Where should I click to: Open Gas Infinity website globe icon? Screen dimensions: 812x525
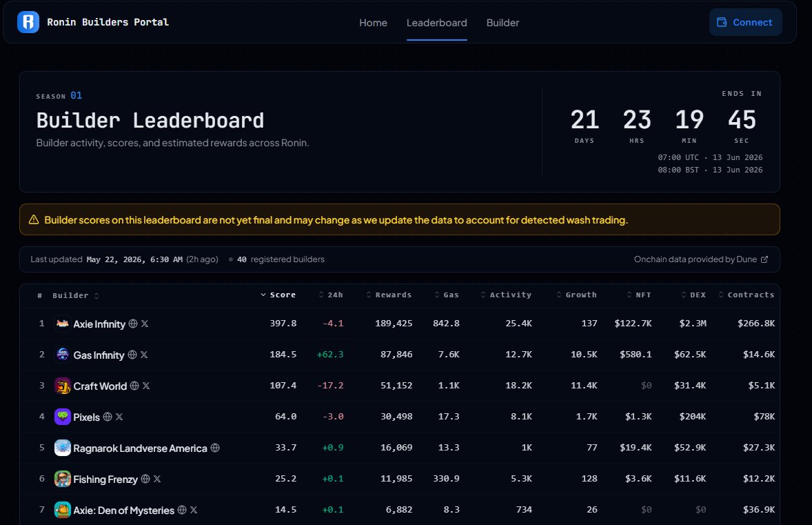(132, 355)
